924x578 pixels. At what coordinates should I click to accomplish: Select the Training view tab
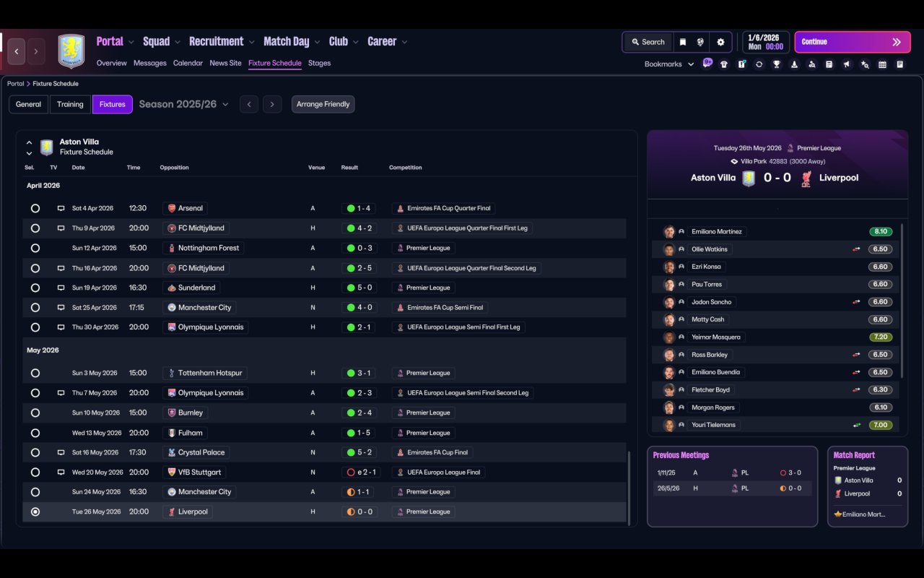click(x=70, y=104)
